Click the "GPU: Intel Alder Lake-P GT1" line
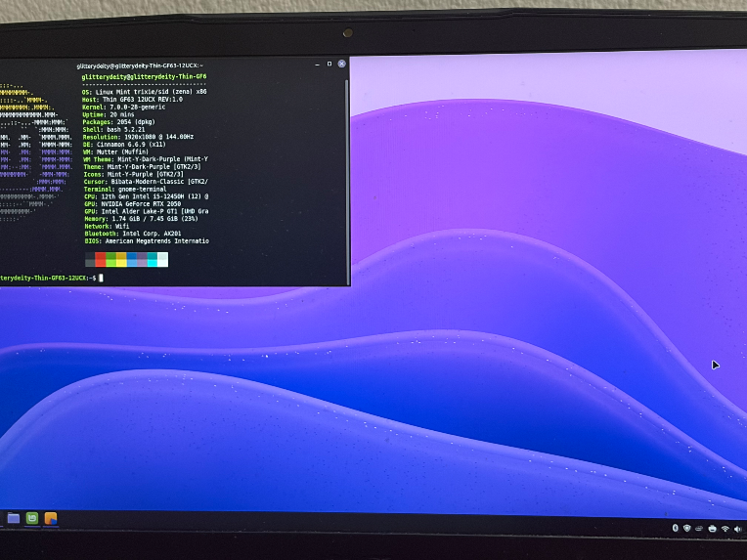The image size is (747, 560). point(147,211)
